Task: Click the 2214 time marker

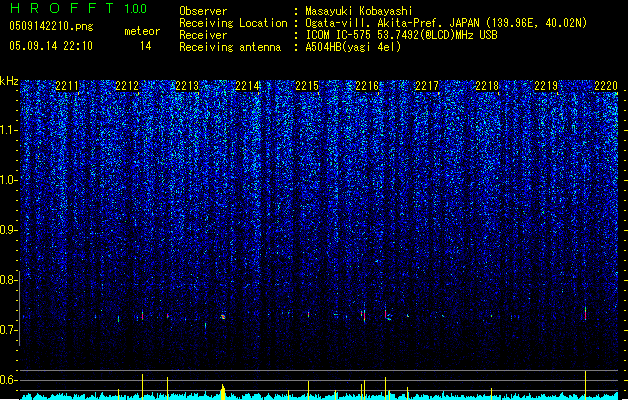Action: 247,86
